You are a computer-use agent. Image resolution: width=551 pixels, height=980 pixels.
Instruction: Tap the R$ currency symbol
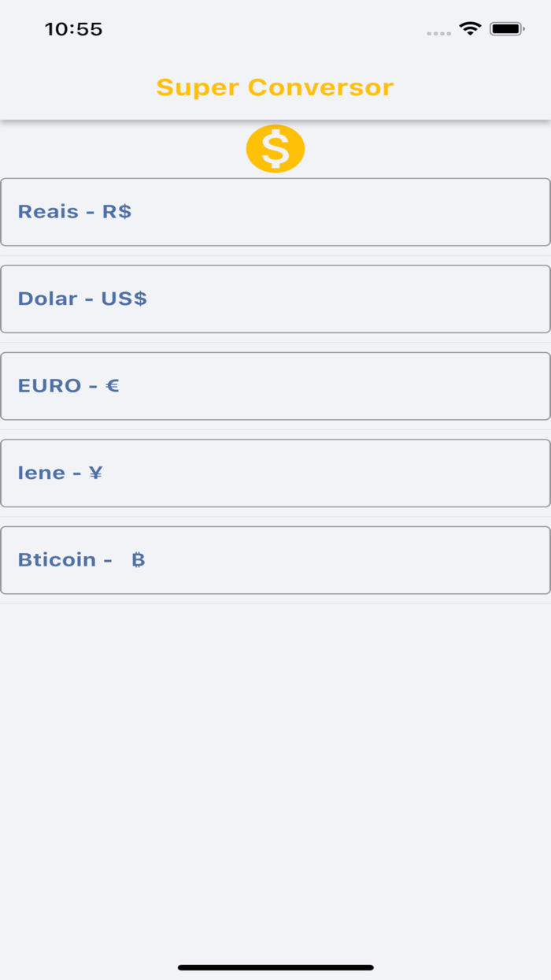pos(116,212)
